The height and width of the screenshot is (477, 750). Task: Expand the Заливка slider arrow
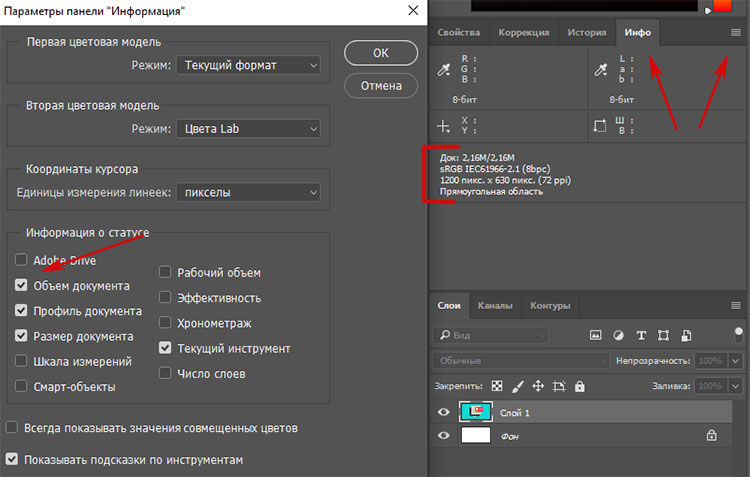[736, 386]
